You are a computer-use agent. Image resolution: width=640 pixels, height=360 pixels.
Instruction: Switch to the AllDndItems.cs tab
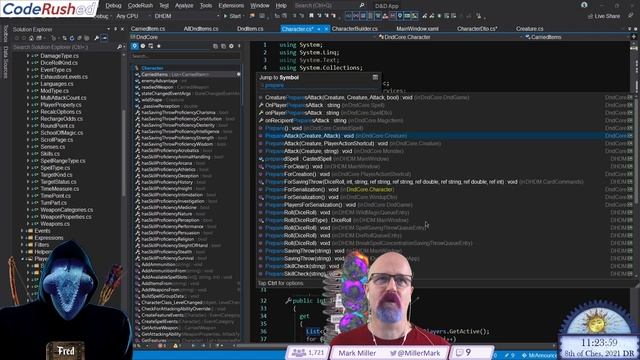(x=201, y=29)
